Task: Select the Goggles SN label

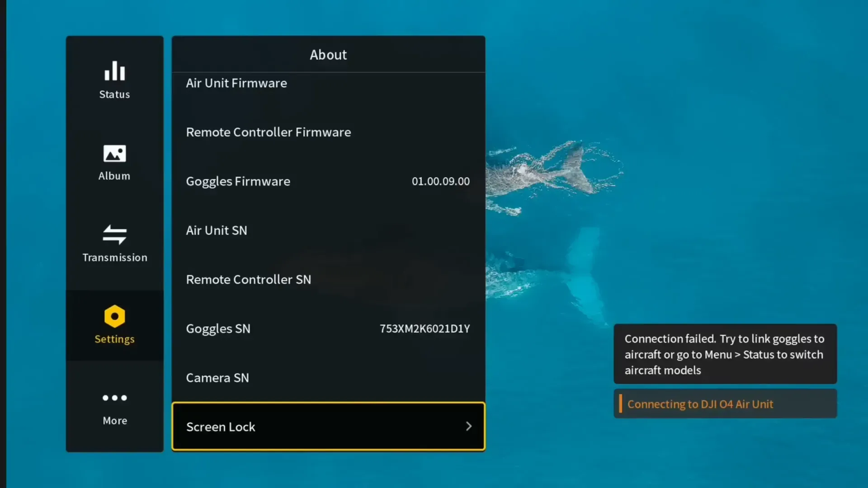Action: pyautogui.click(x=218, y=328)
